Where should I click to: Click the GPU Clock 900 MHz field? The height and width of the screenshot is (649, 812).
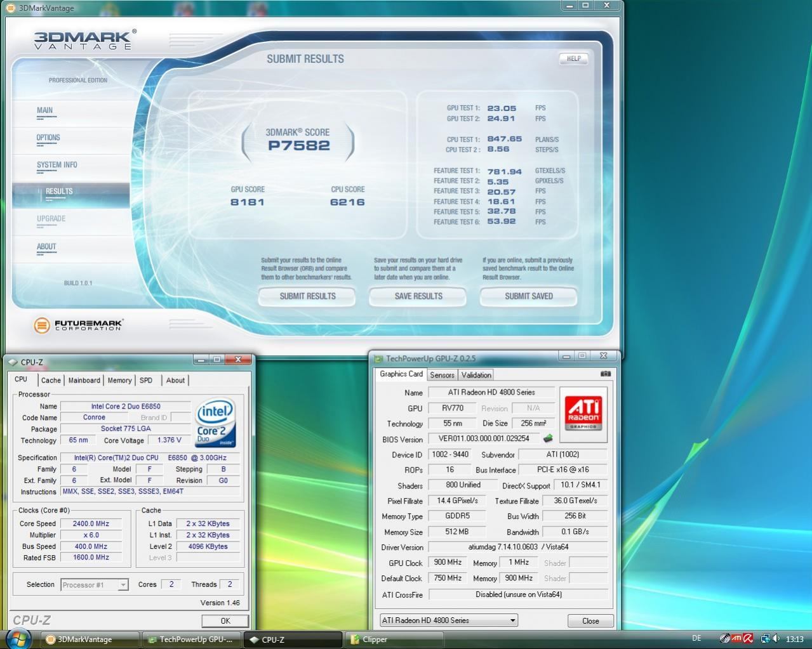(448, 562)
